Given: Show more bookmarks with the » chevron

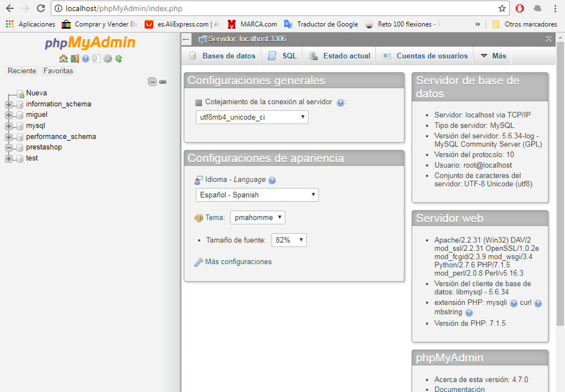Looking at the screenshot, I should coord(477,24).
